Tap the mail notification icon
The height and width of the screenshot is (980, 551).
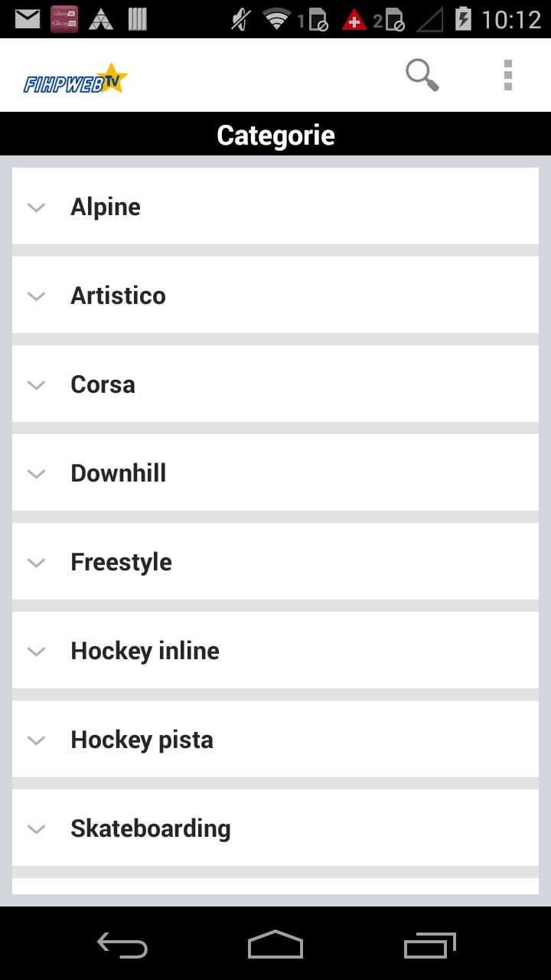[28, 18]
